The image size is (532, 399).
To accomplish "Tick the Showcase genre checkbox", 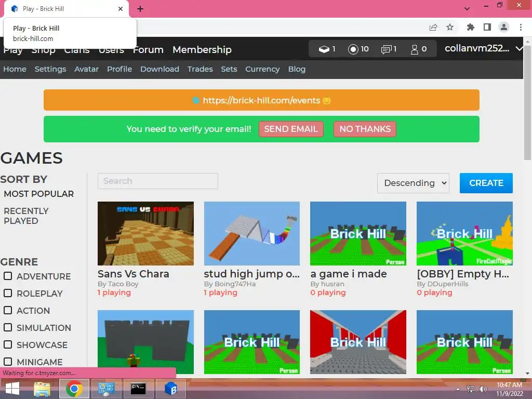I will [8, 344].
